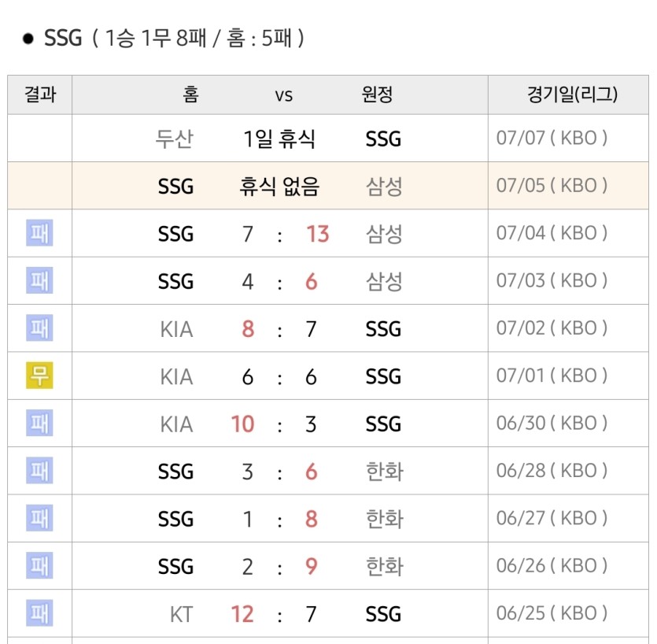The height and width of the screenshot is (644, 657).
Task: Click home team KIA in 07/01 row
Action: pos(176,376)
